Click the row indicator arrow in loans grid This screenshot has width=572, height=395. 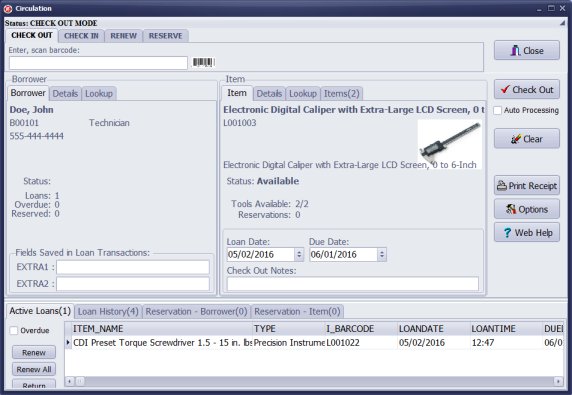click(68, 342)
